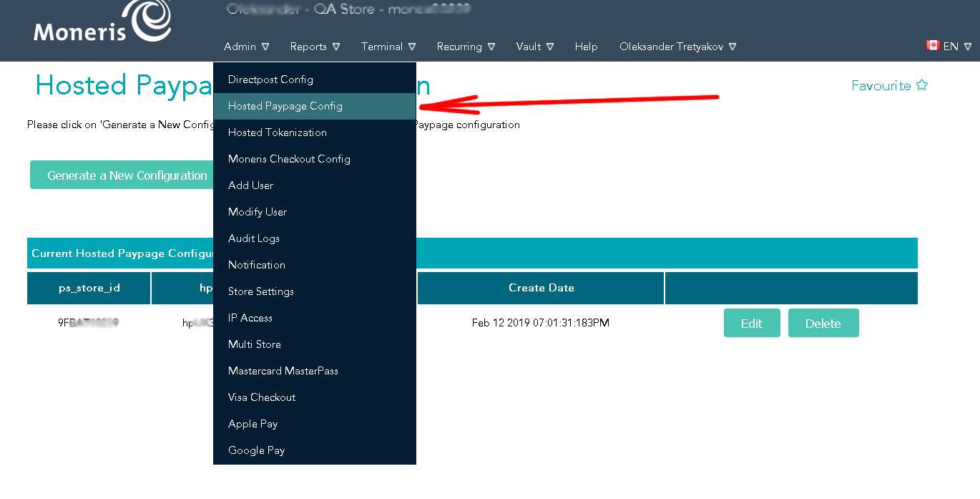Open the Oleksander Tretyakov user menu

click(678, 47)
